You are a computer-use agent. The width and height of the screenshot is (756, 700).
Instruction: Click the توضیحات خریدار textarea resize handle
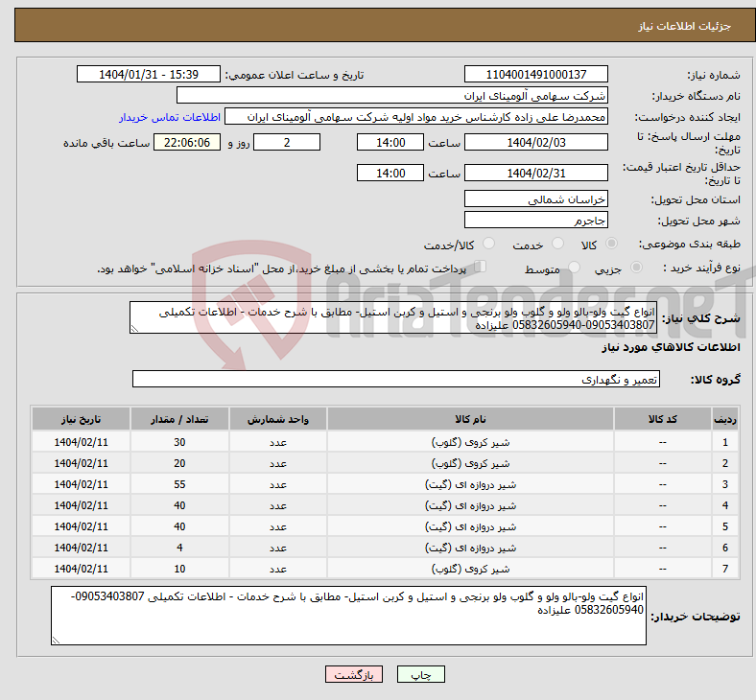point(56,640)
